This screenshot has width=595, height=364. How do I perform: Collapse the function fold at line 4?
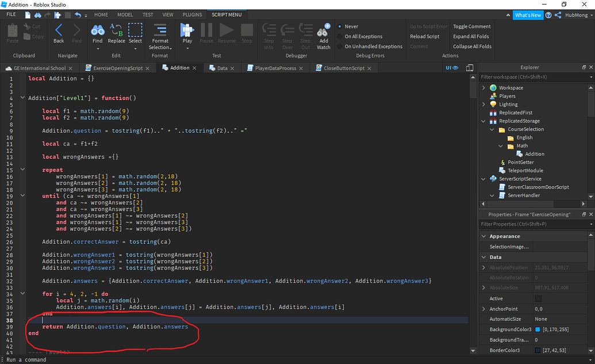point(22,98)
